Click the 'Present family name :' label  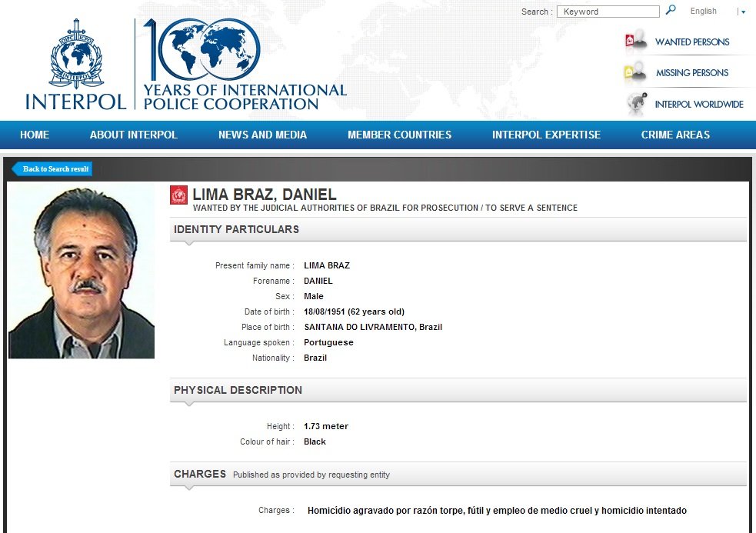(255, 266)
